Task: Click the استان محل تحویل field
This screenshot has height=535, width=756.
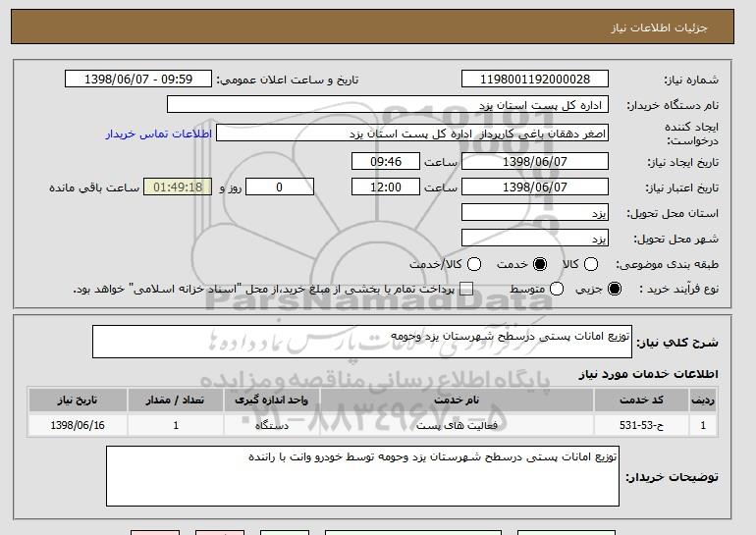Action: click(x=535, y=213)
